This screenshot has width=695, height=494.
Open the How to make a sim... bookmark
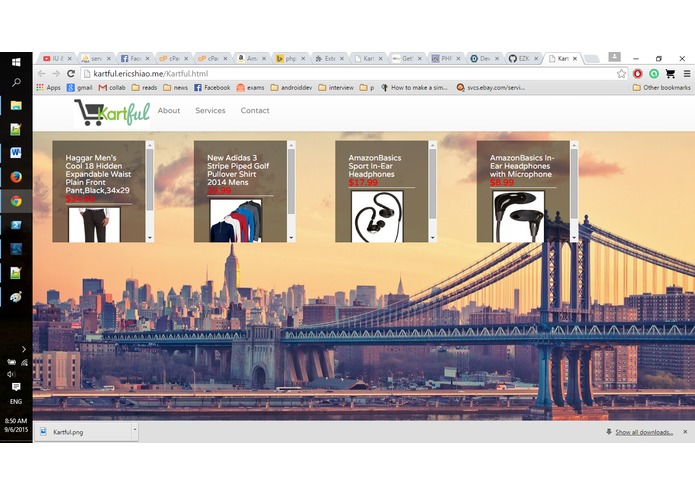[414, 88]
